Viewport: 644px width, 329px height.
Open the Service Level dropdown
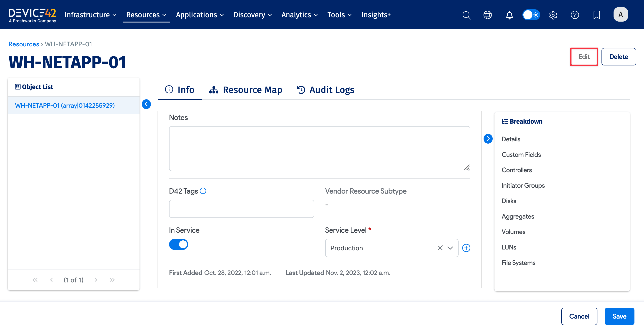pos(450,248)
